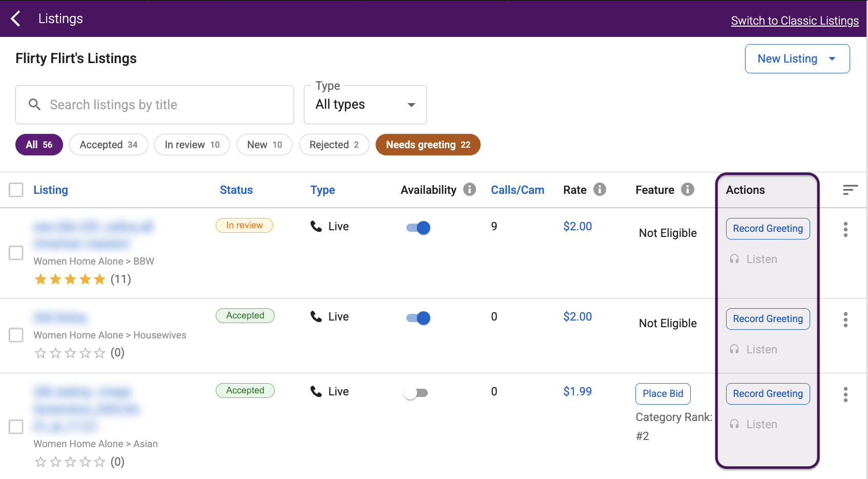Click Record Greeting for the Housewives listing
Viewport: 868px width, 479px height.
[x=768, y=318]
